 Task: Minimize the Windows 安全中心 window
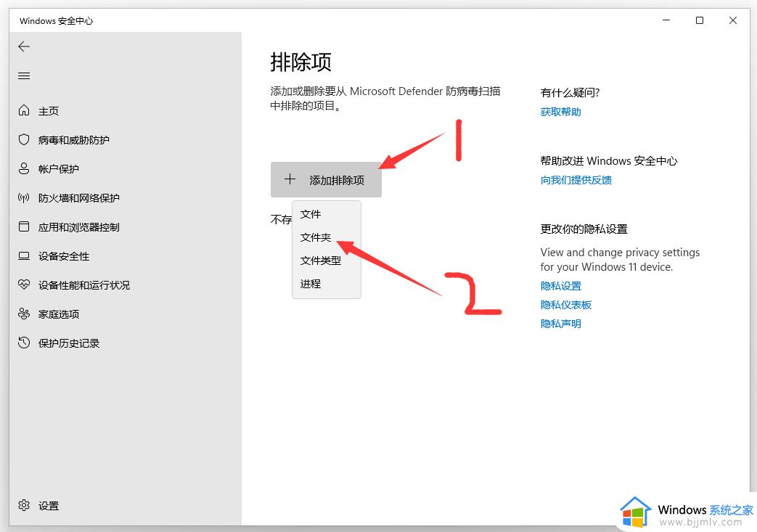pyautogui.click(x=666, y=20)
